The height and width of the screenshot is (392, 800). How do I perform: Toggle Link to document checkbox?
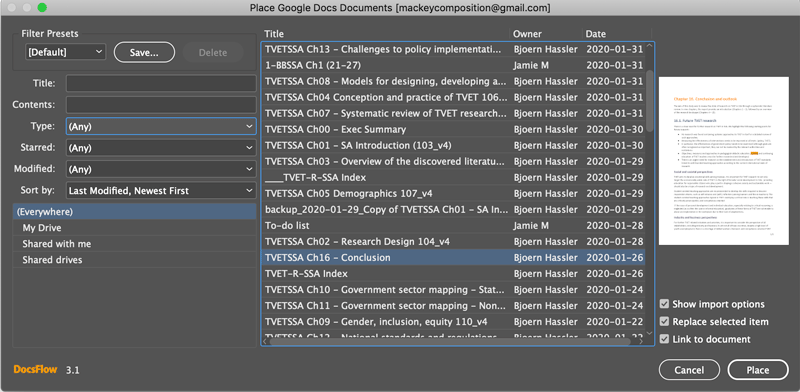point(664,339)
